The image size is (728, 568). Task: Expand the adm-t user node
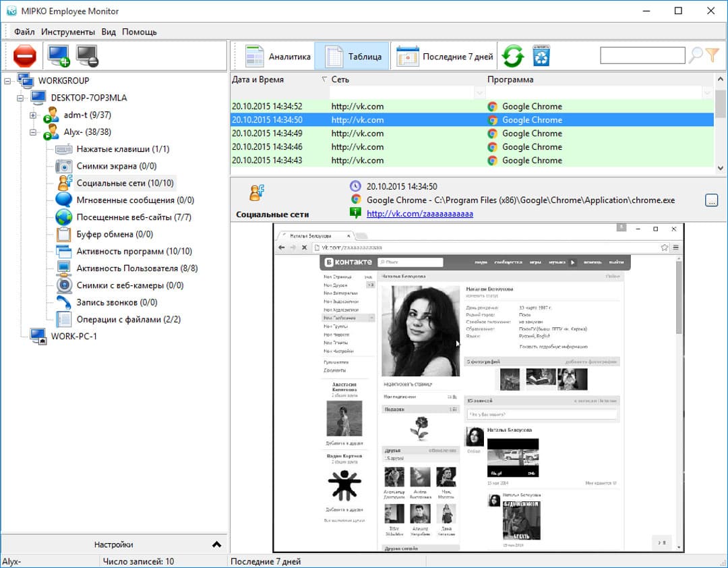(33, 115)
